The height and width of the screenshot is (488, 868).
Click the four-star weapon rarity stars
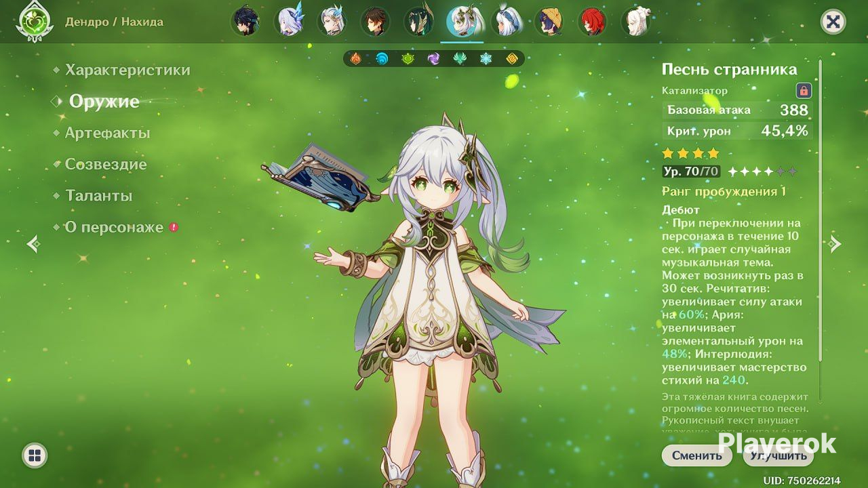tap(690, 153)
